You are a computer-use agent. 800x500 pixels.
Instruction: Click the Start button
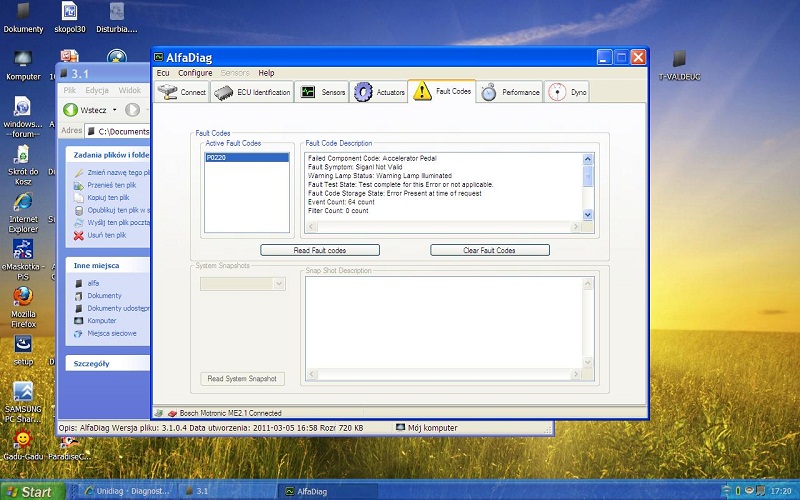coord(32,491)
